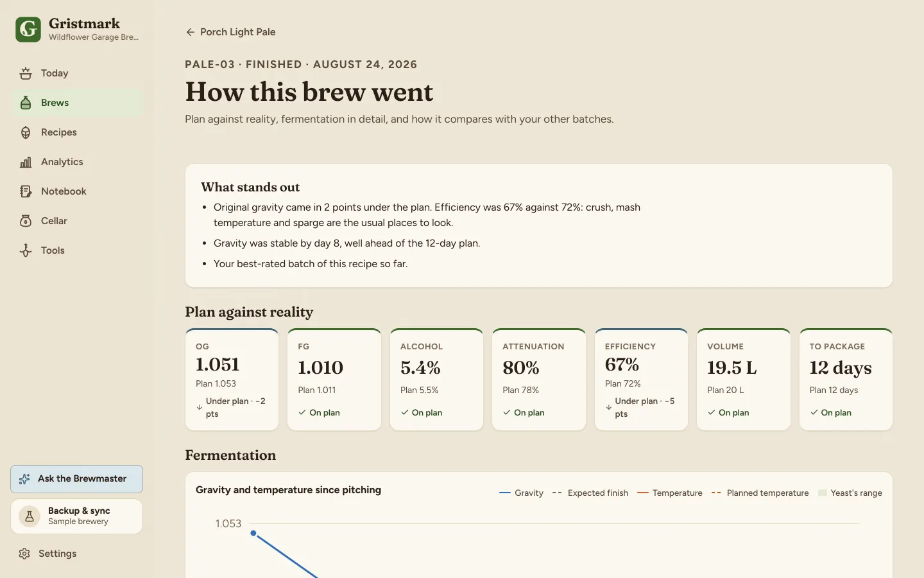
Task: Click 'Gravity and temperature since pitching' title
Action: coord(289,490)
